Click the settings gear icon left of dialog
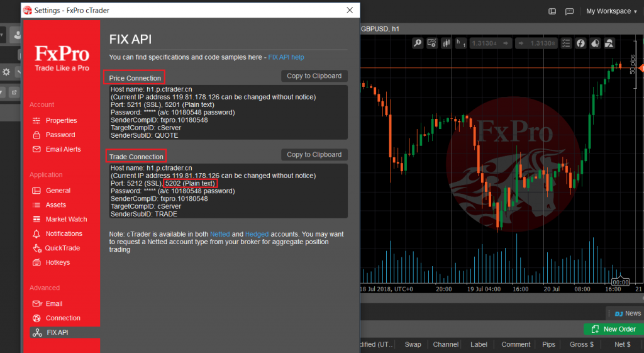This screenshot has height=353, width=644. [6, 72]
